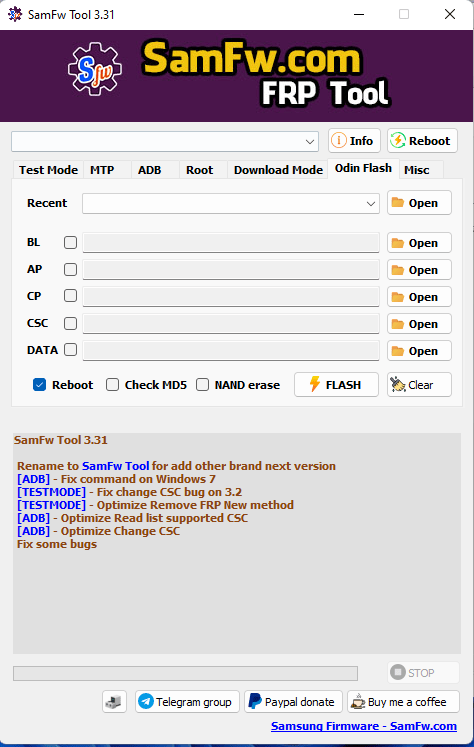Open Samsung Firmware - SamFw.com link
474x747 pixels.
(364, 726)
